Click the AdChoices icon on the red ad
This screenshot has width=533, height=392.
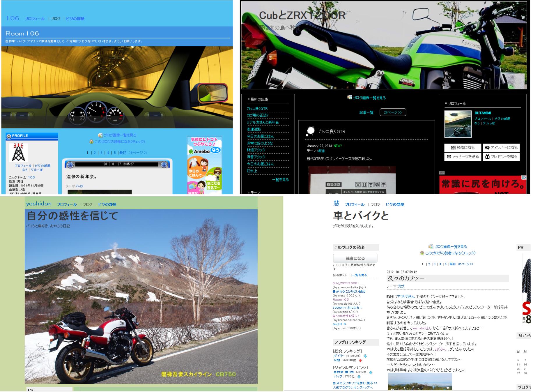(x=524, y=177)
